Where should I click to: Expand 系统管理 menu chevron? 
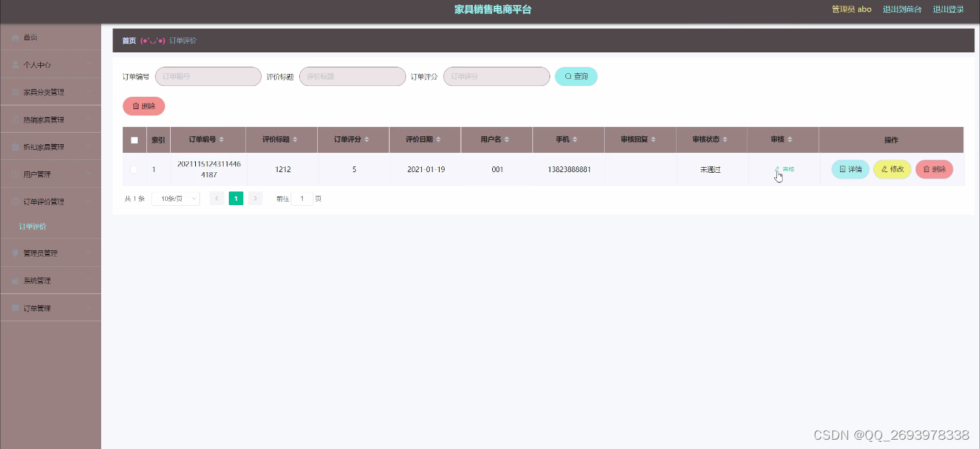tap(89, 280)
